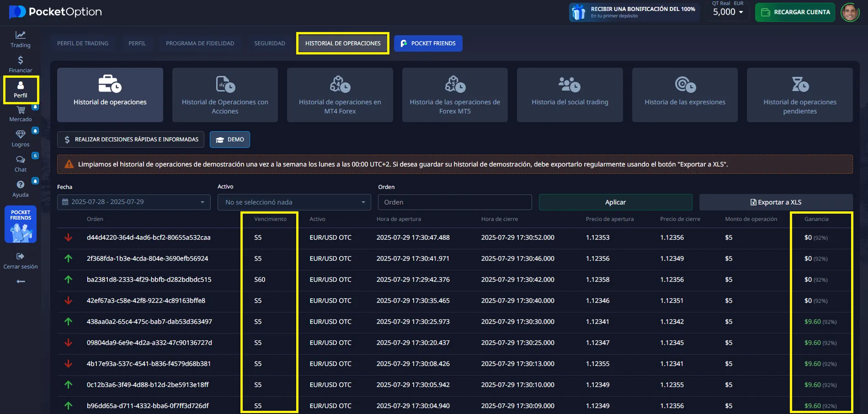The height and width of the screenshot is (414, 868).
Task: Expand the QT Real EUR balance dropdown
Action: [728, 12]
